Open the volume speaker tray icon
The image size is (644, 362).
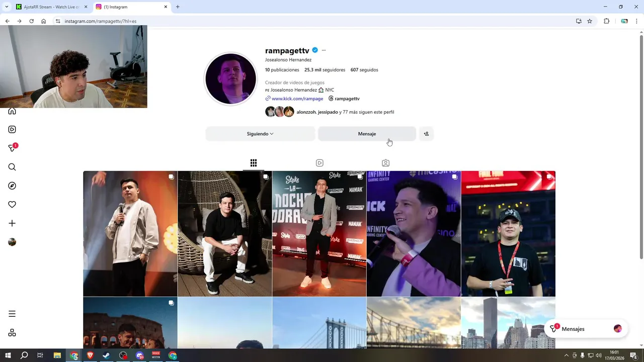click(x=598, y=355)
